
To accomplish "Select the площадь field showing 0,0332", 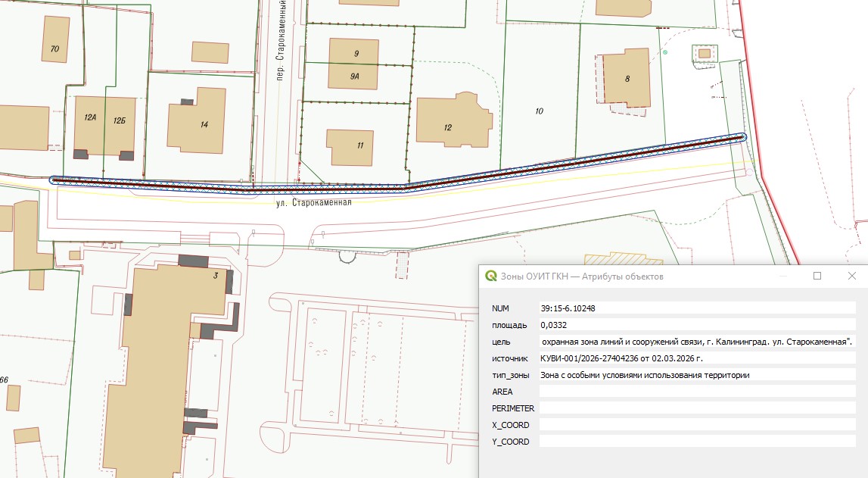I will click(x=693, y=325).
